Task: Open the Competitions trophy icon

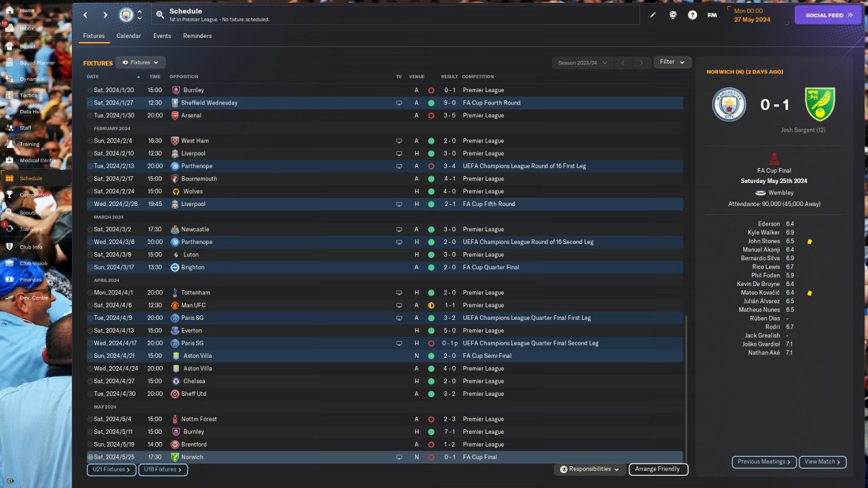Action: tap(9, 195)
